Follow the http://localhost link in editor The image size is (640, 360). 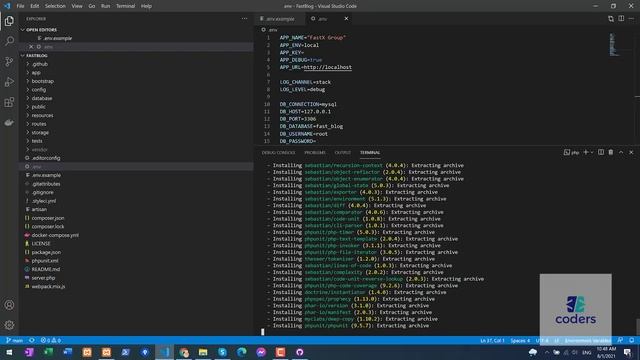coord(327,67)
